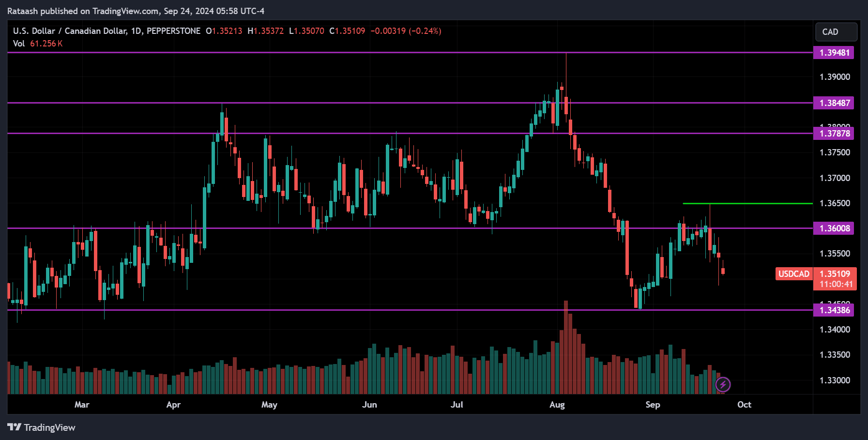Click the May label on time axis
The height and width of the screenshot is (440, 868).
point(269,405)
